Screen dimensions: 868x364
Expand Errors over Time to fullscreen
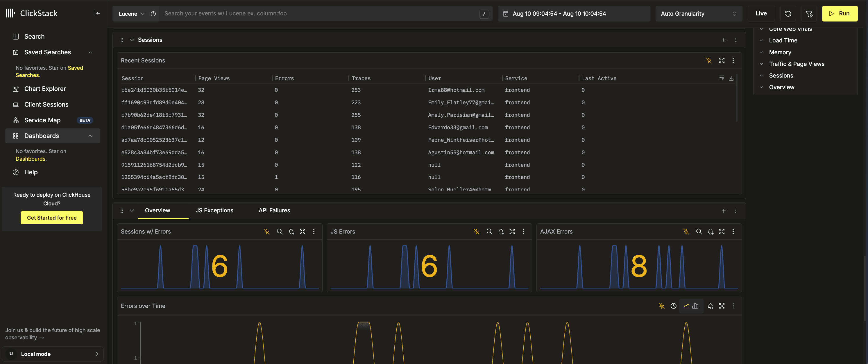[x=722, y=306]
